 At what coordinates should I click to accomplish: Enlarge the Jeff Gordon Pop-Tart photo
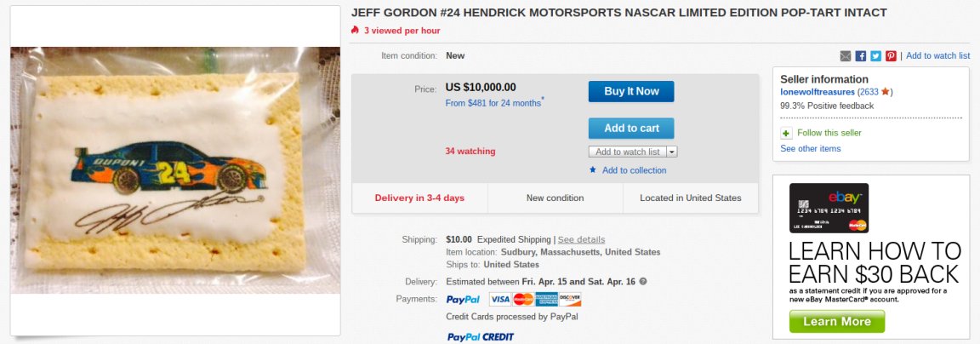click(x=175, y=170)
